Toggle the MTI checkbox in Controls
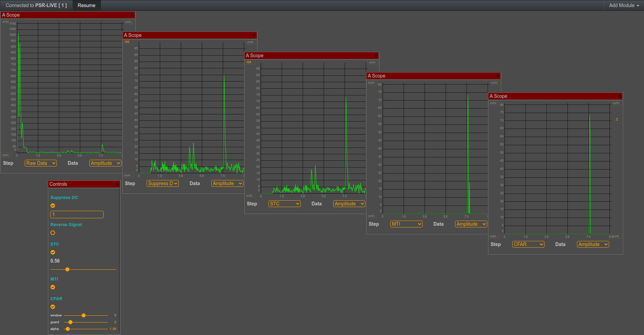 tap(53, 287)
